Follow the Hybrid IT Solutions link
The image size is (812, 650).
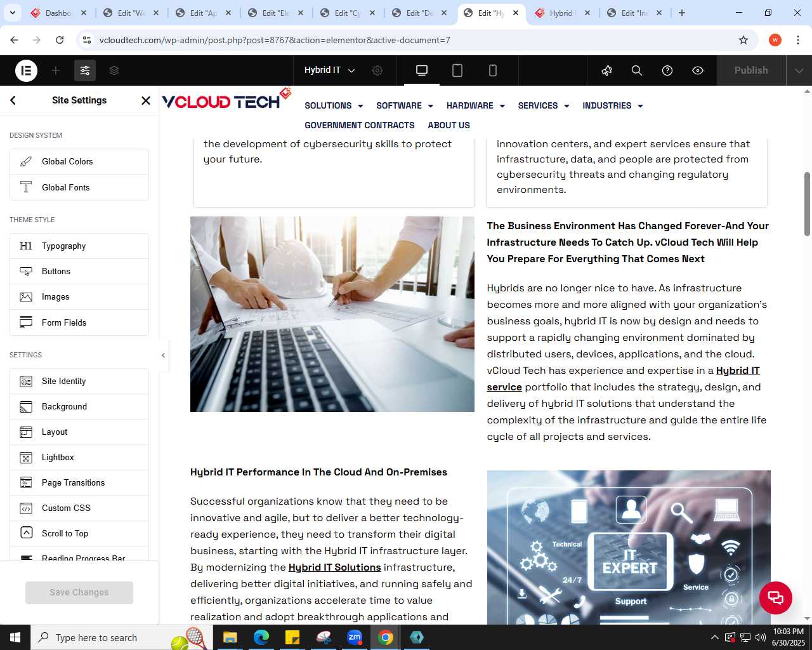[x=335, y=567]
